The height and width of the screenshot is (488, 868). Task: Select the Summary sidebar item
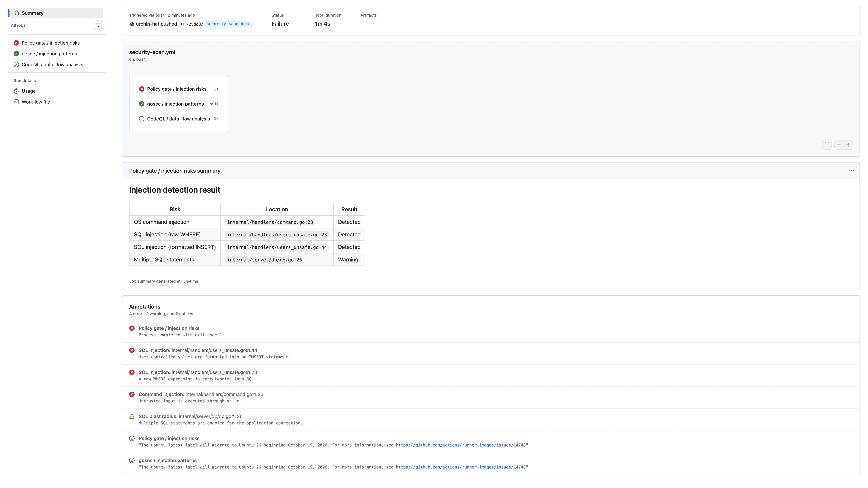57,13
